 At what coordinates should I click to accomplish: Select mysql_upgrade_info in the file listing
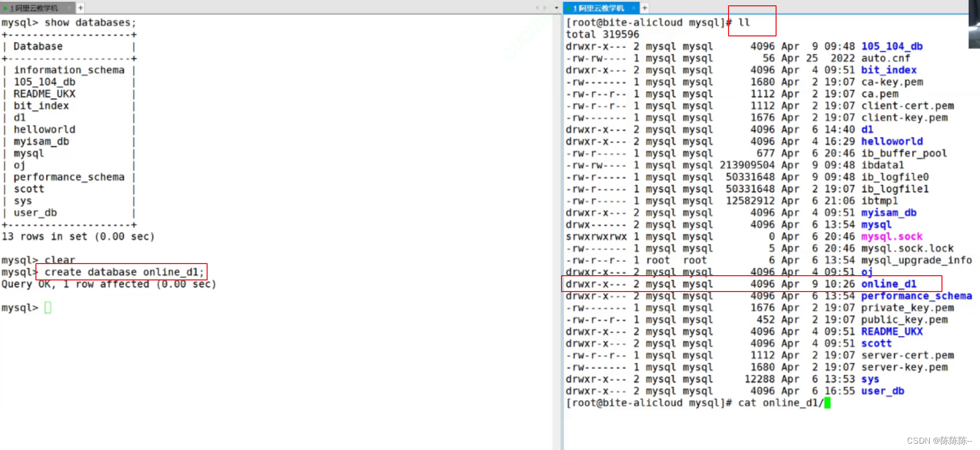917,260
